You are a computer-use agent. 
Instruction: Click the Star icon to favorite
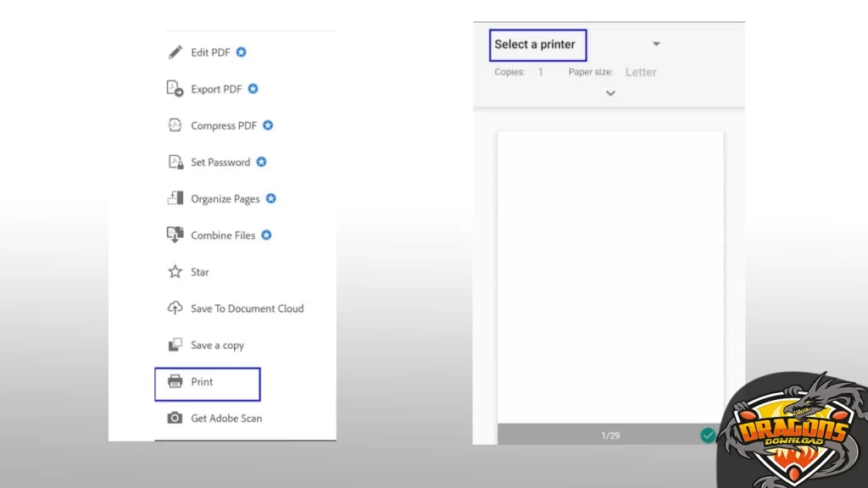pyautogui.click(x=175, y=272)
